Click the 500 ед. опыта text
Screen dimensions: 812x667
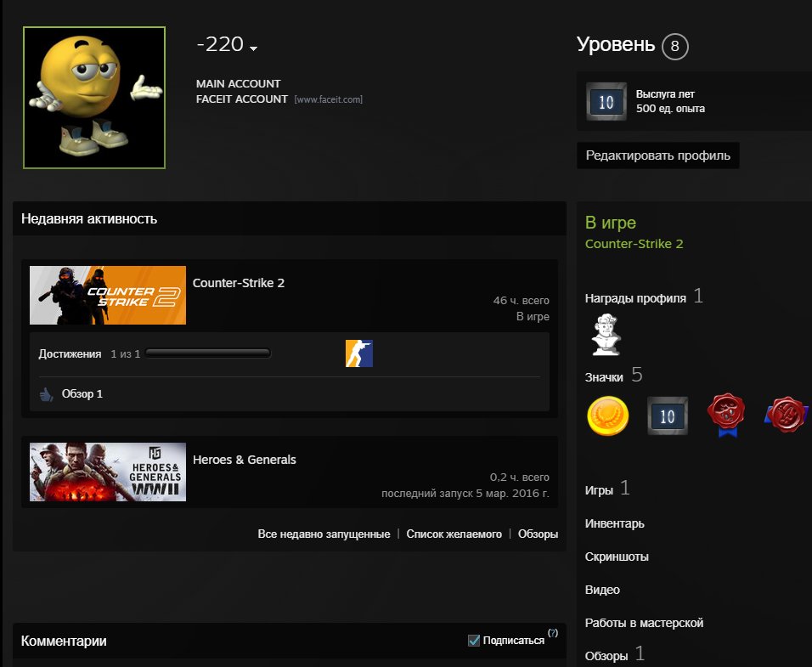(670, 109)
